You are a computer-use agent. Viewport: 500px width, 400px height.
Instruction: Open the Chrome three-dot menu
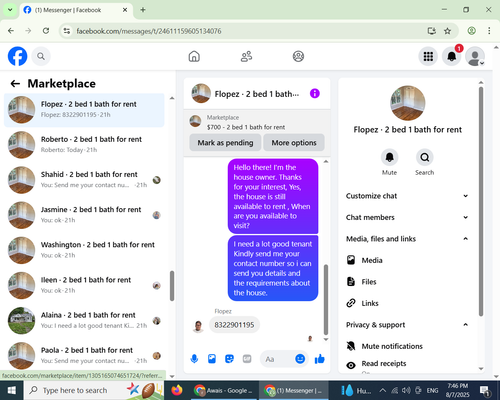click(x=489, y=31)
